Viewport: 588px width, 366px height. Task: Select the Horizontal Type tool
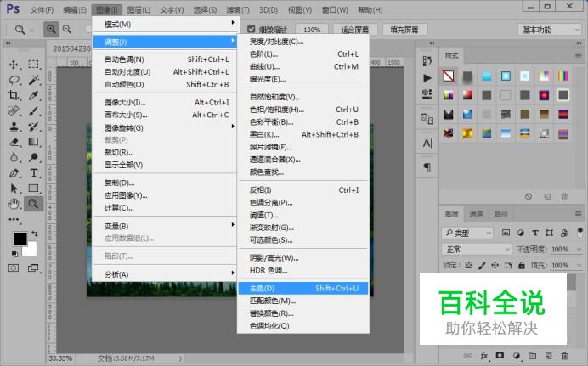[x=34, y=173]
